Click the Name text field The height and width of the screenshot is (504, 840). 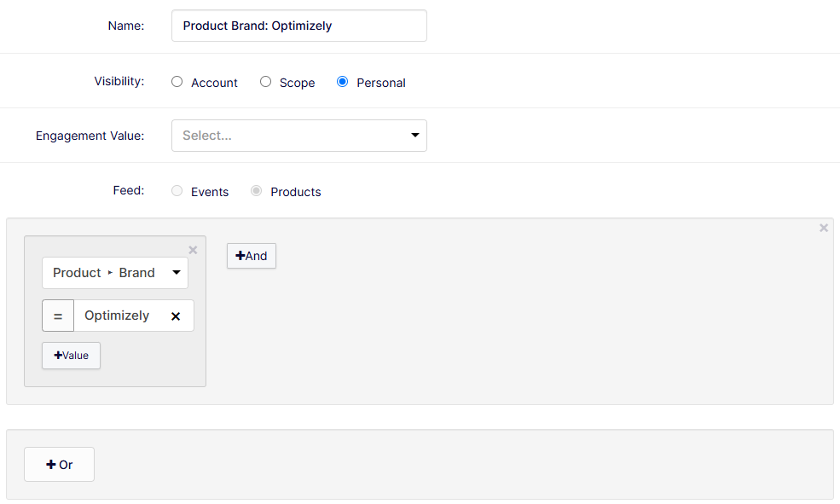coord(298,26)
